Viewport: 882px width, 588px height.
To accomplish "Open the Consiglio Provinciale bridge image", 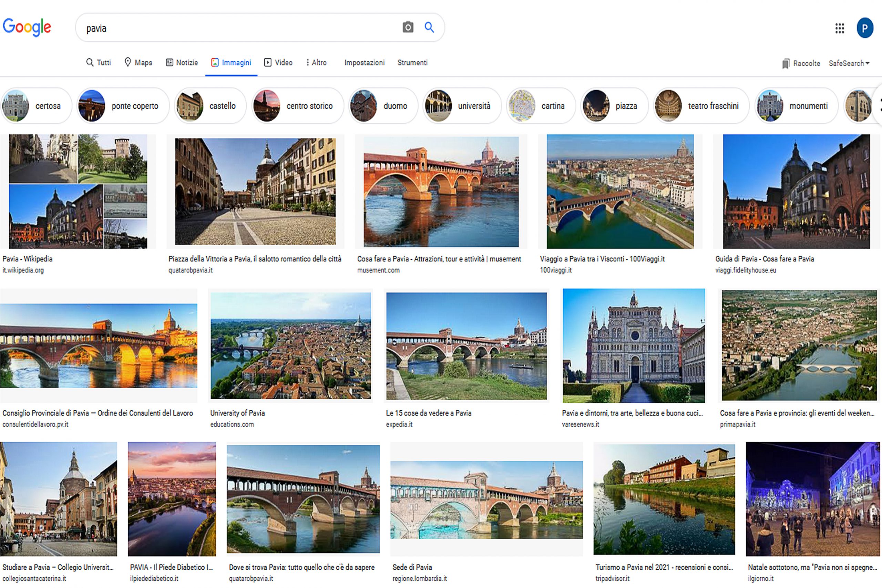I will [99, 345].
